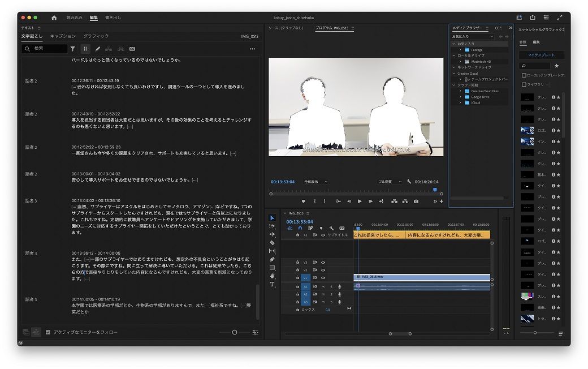Select the Selection tool in timeline toolbox

coord(273,218)
